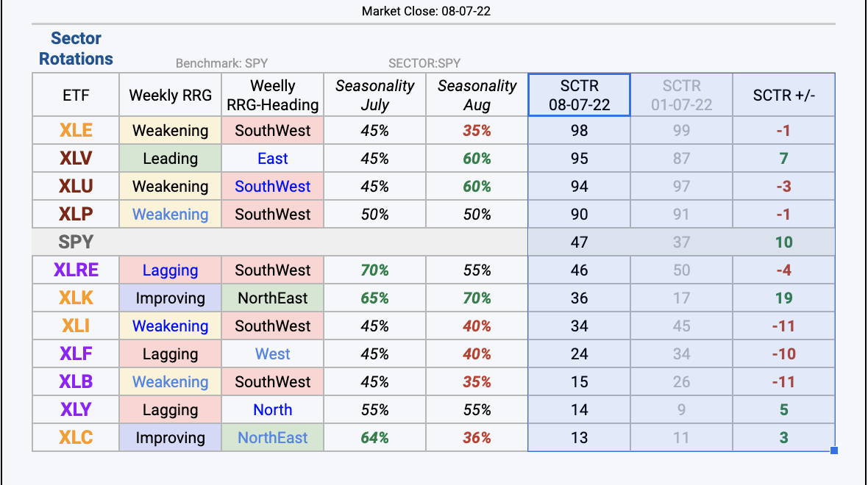Click the Sector Rotations title

(76, 48)
